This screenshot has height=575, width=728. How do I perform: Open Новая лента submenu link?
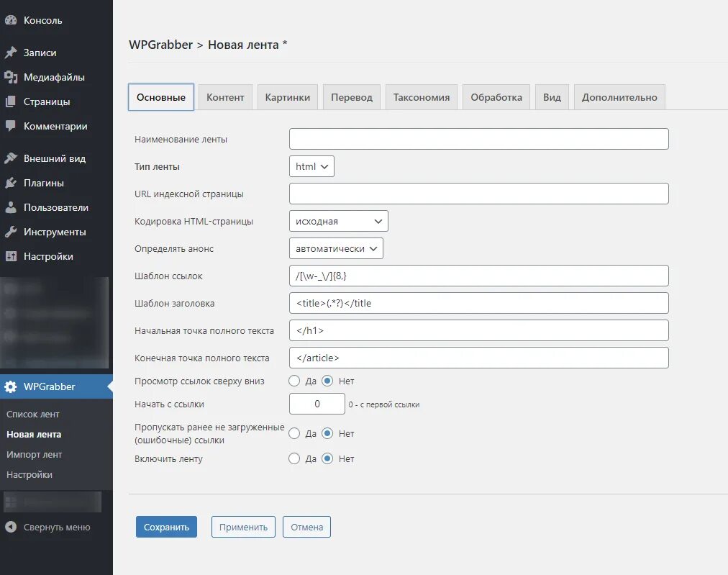tap(34, 434)
